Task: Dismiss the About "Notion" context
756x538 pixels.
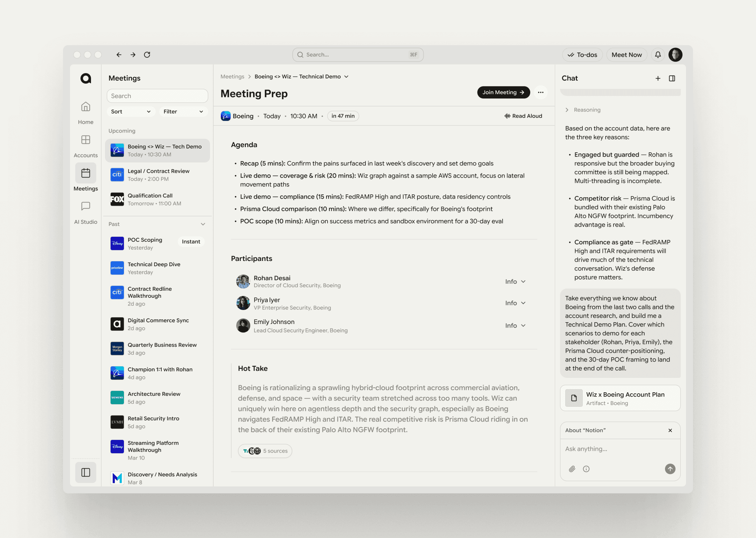Action: tap(670, 430)
